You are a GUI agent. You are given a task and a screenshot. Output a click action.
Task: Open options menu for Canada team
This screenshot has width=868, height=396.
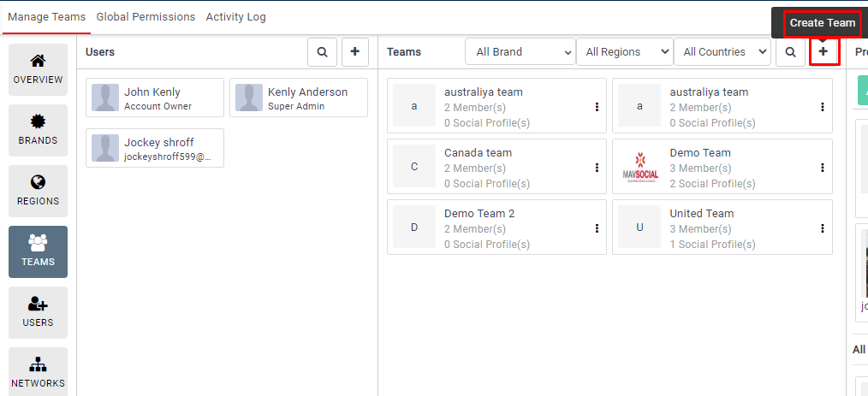pyautogui.click(x=597, y=168)
